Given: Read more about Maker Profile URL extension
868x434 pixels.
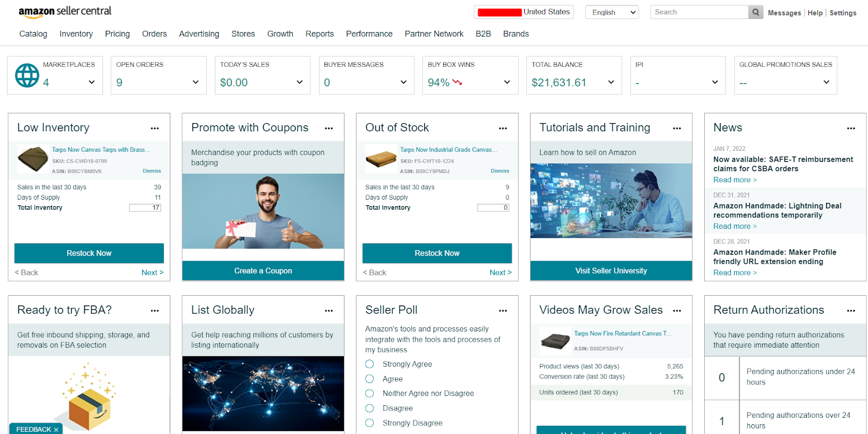Looking at the screenshot, I should pyautogui.click(x=735, y=273).
